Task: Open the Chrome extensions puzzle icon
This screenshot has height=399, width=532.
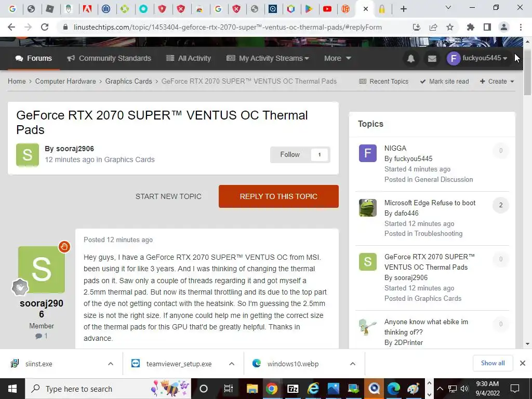Action: 471,27
